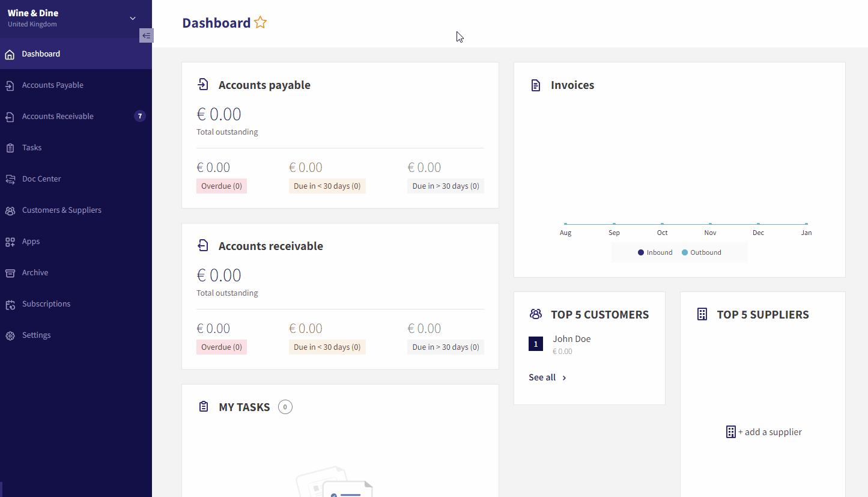Open Accounts Receivable menu item

[76, 117]
